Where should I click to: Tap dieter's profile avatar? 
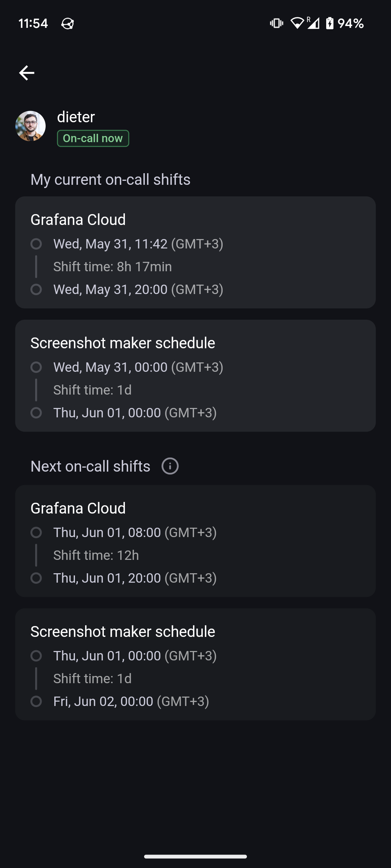pyautogui.click(x=30, y=126)
